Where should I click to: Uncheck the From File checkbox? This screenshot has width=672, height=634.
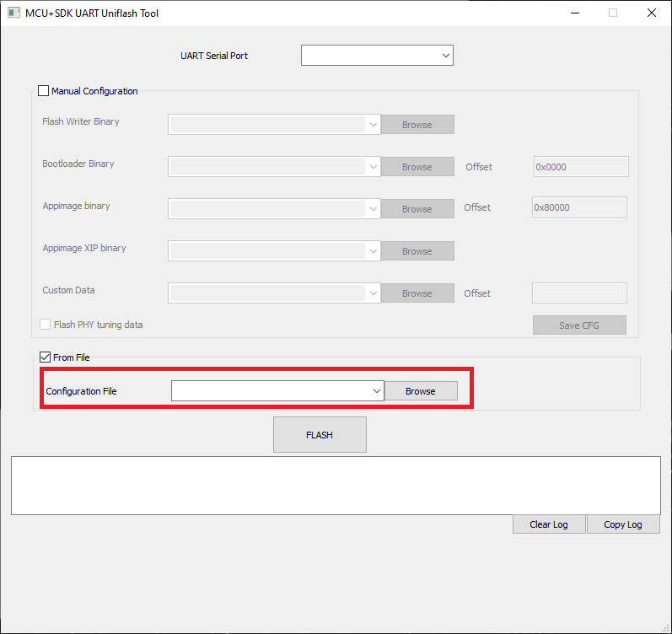pyautogui.click(x=46, y=357)
